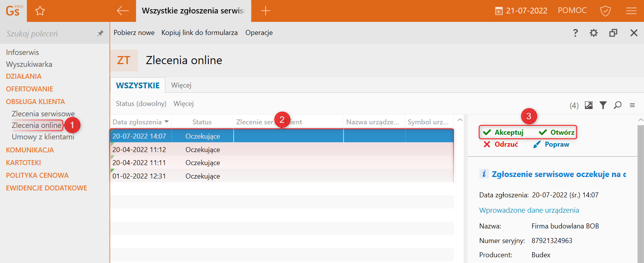Open the Operacje menu
This screenshot has width=644, height=263.
pyautogui.click(x=259, y=33)
